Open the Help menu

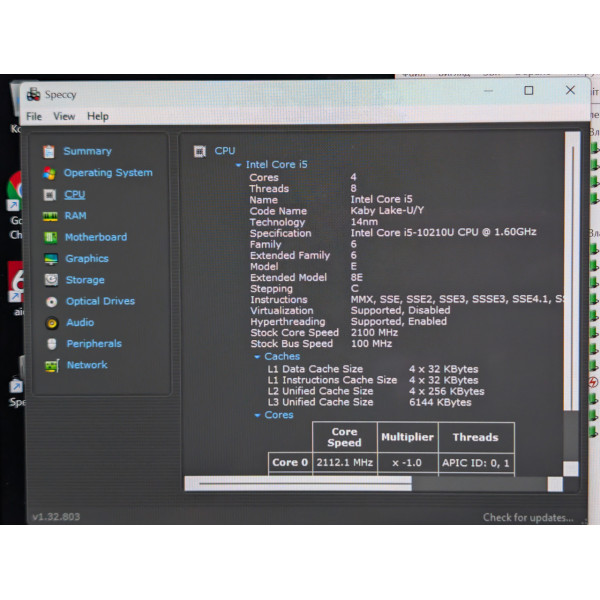pyautogui.click(x=98, y=116)
